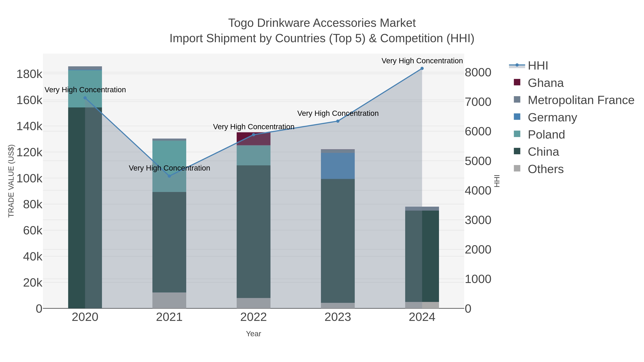
Task: Click the chart title Togo Drinkware Accessories Market
Action: [x=322, y=23]
